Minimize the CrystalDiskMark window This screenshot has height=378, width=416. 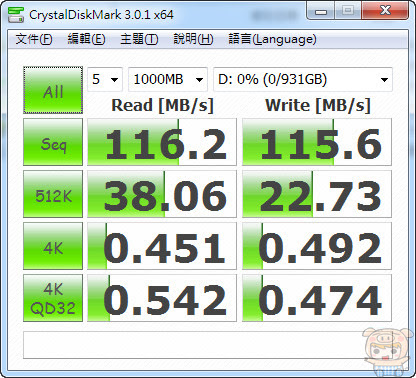[x=321, y=11]
